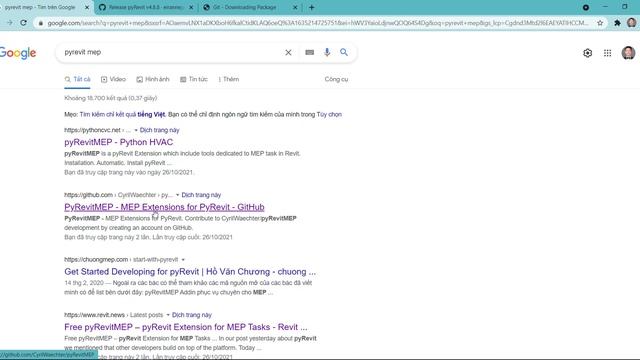Screen dimensions: 640x360
Task: Open Google settings gear icon
Action: click(x=587, y=53)
